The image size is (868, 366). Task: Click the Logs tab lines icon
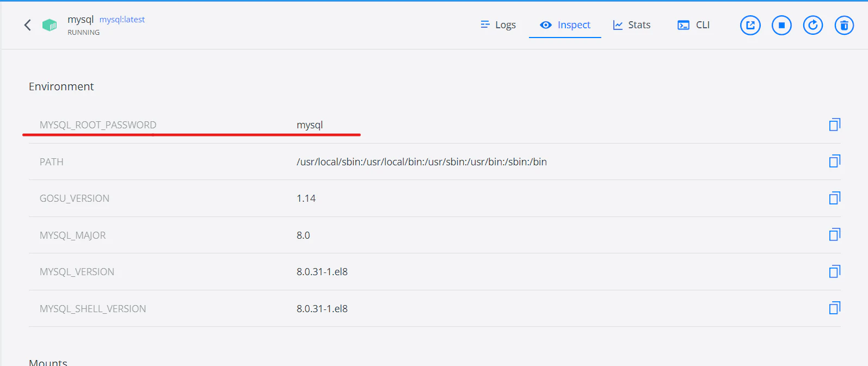pos(485,24)
